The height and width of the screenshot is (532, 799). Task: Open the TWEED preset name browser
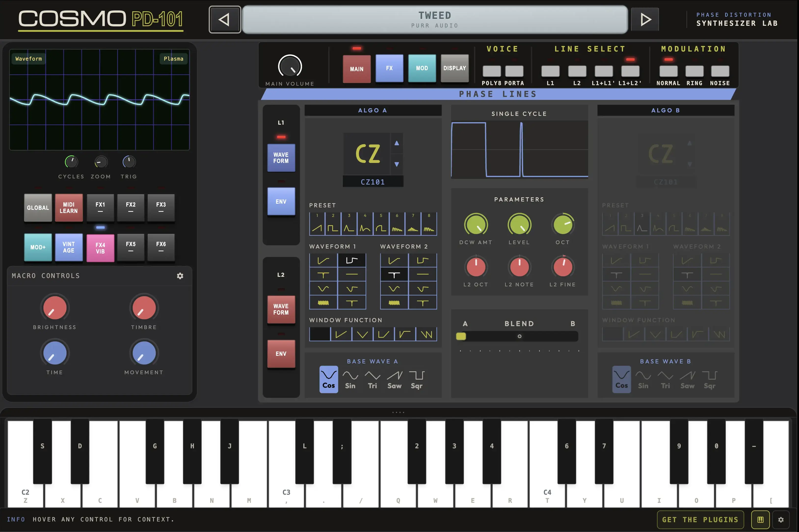click(x=435, y=20)
